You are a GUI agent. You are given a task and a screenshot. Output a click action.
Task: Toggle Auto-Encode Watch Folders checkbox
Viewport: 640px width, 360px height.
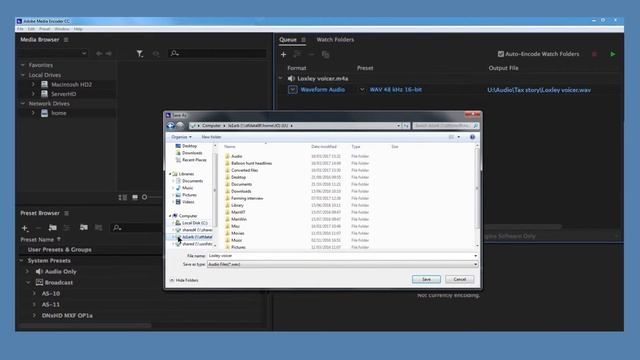(501, 54)
